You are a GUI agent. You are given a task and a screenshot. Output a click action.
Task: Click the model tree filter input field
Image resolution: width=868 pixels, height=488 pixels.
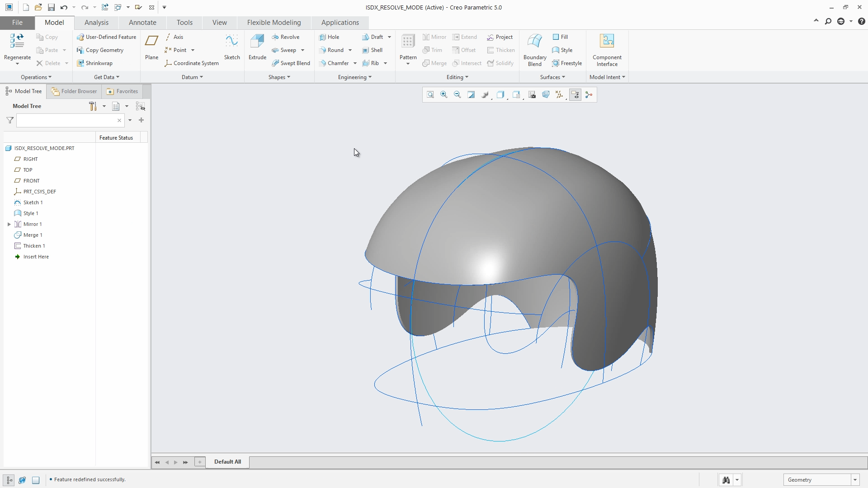point(70,121)
